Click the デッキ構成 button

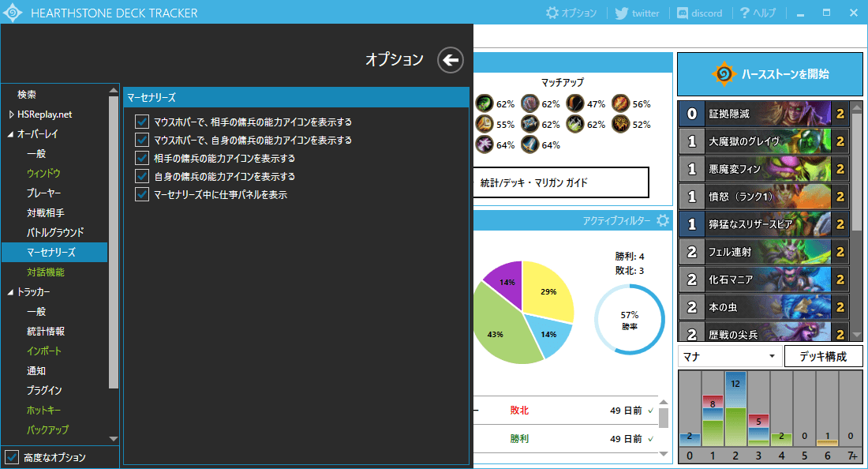823,357
